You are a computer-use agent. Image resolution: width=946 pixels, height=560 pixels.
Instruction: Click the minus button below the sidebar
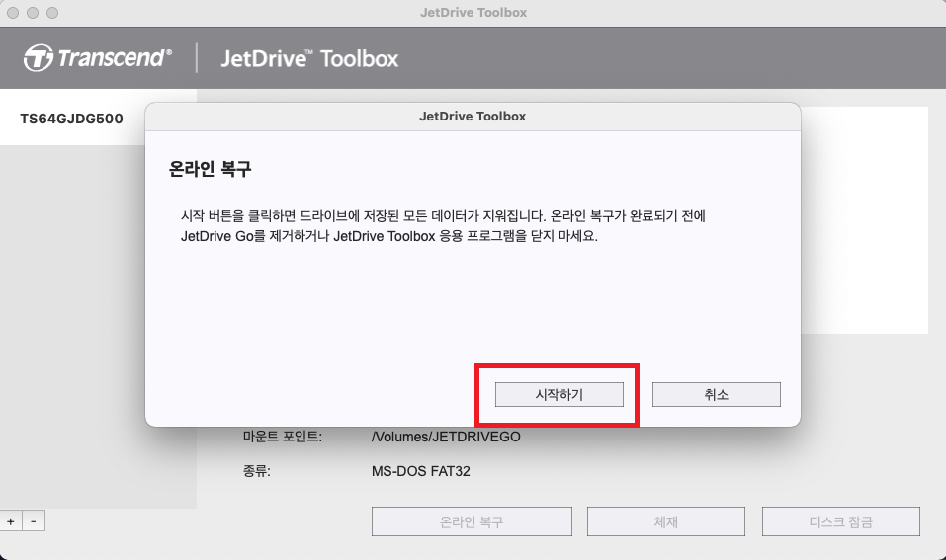click(x=34, y=521)
